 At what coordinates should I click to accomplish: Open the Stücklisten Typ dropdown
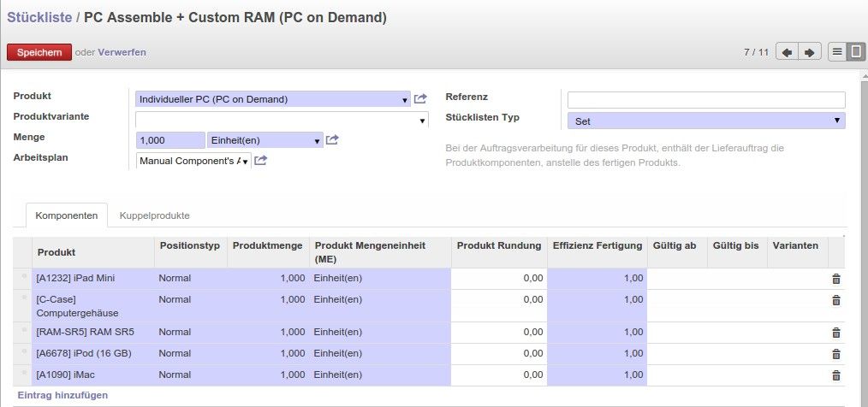[x=706, y=121]
